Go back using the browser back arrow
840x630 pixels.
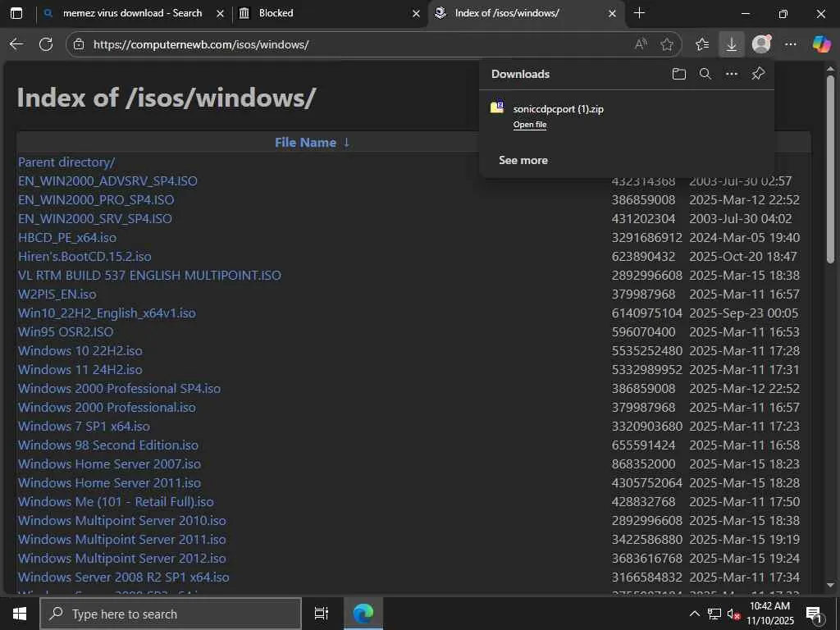(16, 44)
